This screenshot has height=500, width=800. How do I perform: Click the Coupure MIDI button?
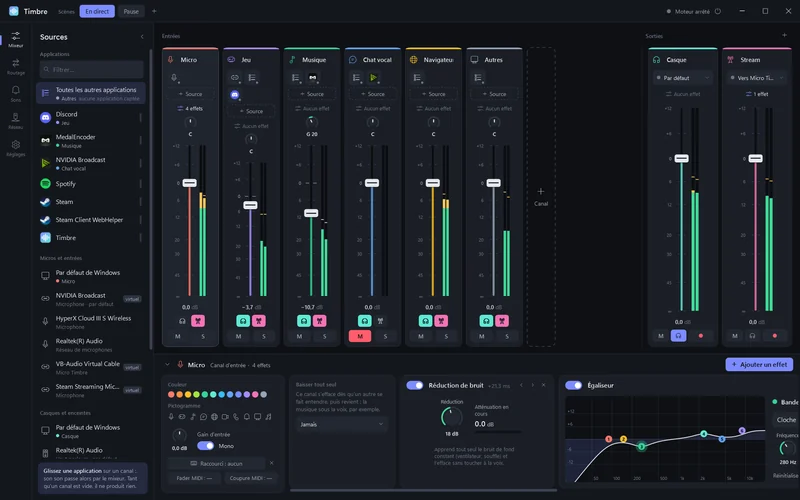point(251,478)
